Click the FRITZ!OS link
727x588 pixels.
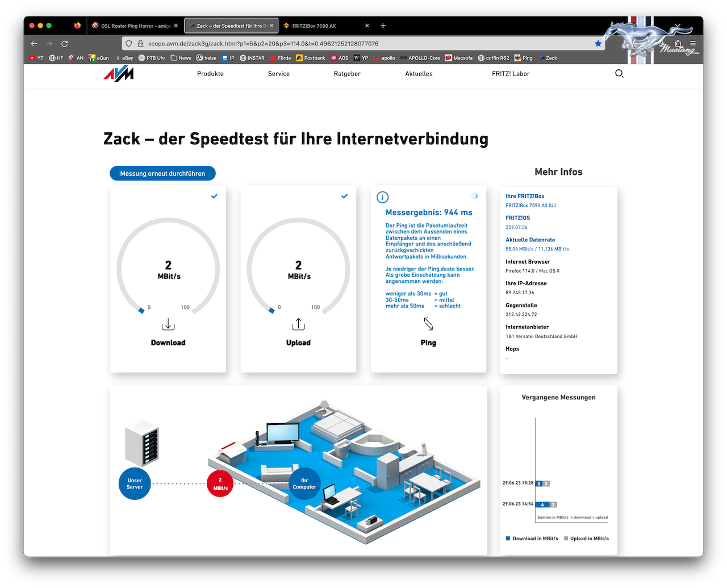click(x=518, y=218)
